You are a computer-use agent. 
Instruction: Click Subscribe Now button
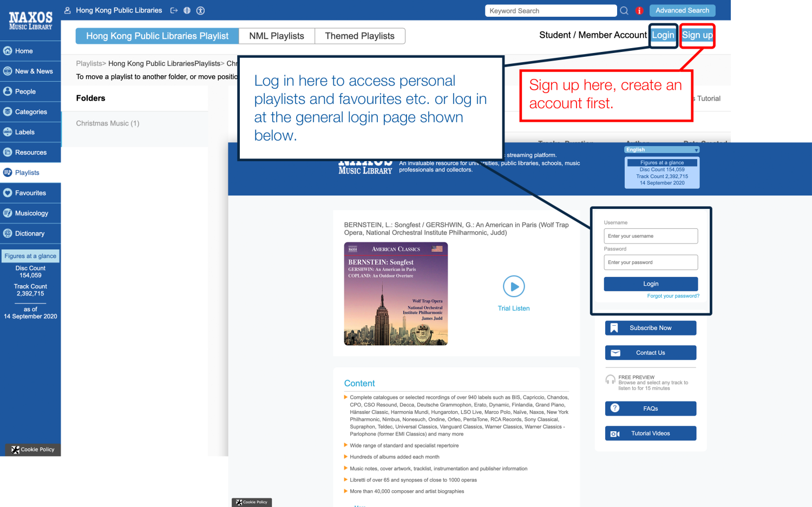click(651, 328)
